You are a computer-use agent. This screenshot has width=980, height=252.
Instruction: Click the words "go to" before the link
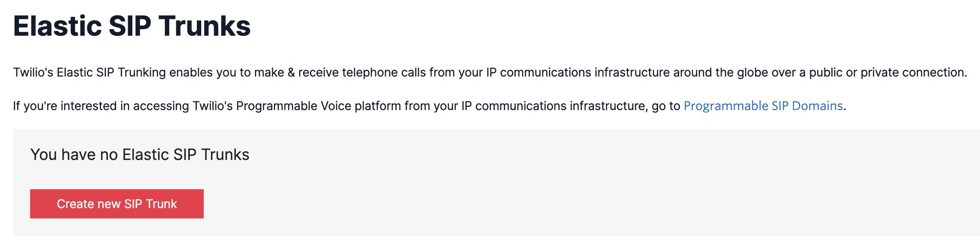tap(666, 106)
